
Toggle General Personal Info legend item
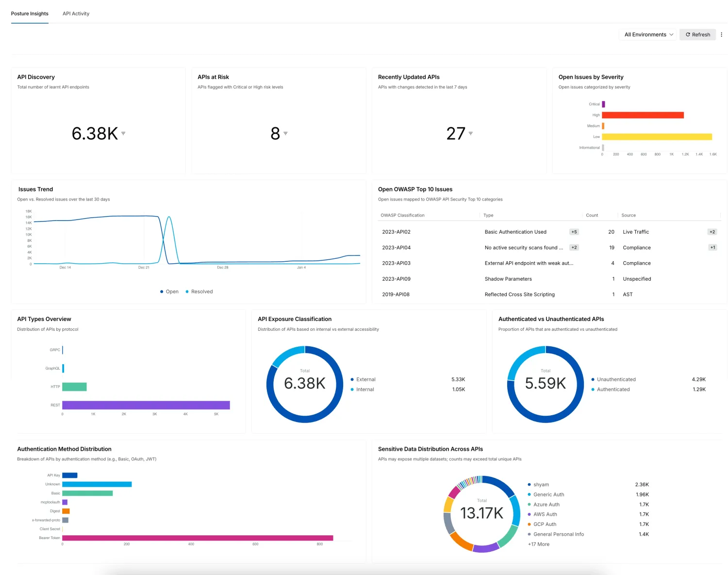(556, 534)
